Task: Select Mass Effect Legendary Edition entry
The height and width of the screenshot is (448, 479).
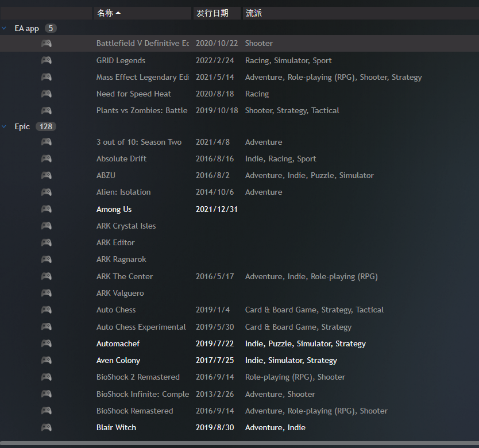Action: [142, 76]
